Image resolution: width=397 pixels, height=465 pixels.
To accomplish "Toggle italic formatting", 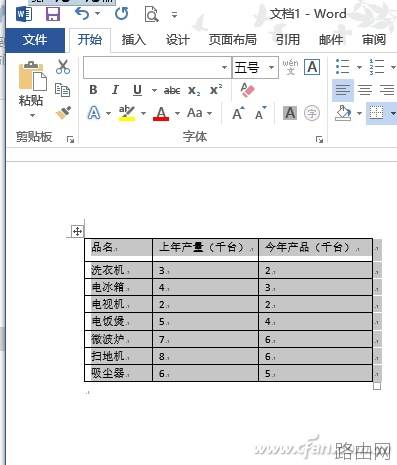I will pos(115,90).
